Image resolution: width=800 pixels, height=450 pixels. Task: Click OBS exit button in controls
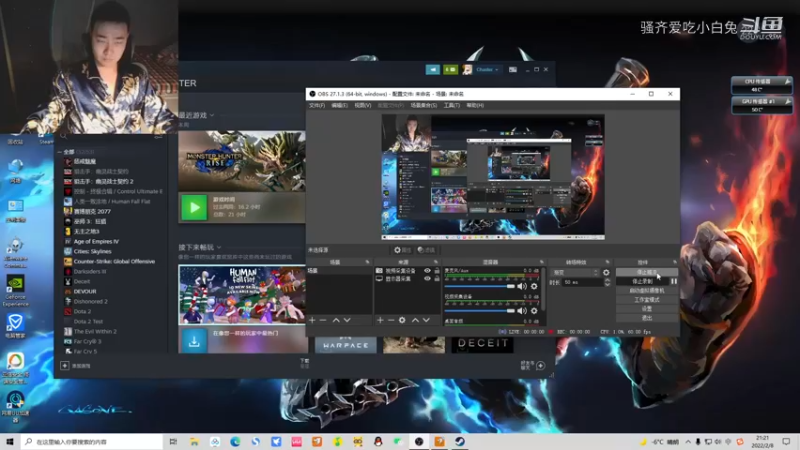click(646, 318)
